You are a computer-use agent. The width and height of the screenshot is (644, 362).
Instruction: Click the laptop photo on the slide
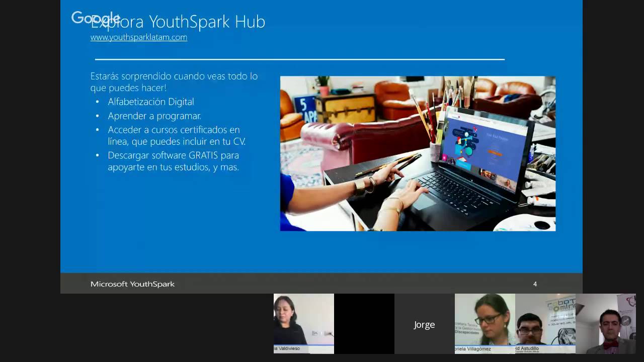tap(418, 153)
